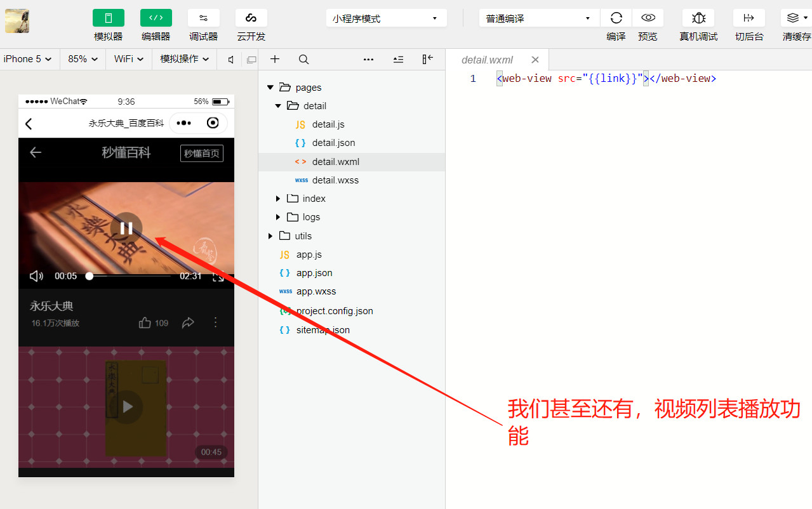This screenshot has width=812, height=509.
Task: Click the preview eye icon (预览)
Action: point(648,18)
